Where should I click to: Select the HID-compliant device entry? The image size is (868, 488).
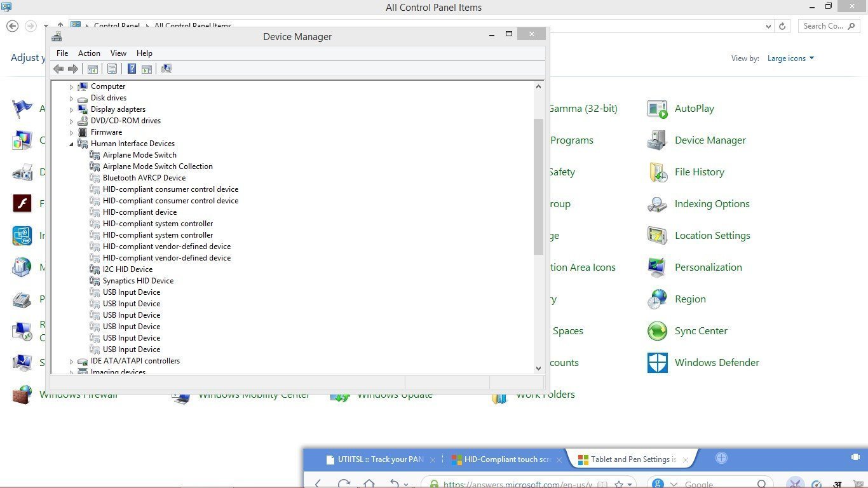(x=140, y=212)
